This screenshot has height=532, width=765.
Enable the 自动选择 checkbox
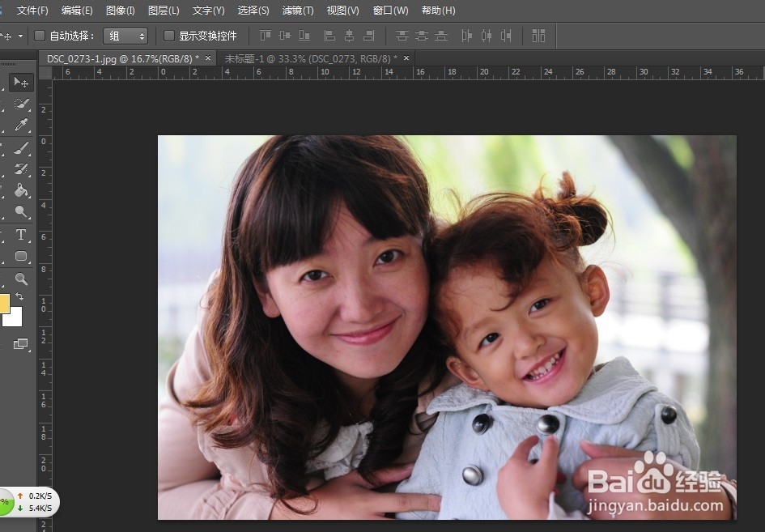(x=40, y=36)
